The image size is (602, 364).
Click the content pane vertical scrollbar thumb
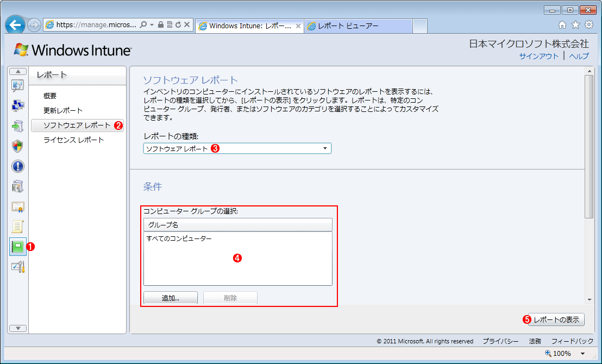point(588,146)
